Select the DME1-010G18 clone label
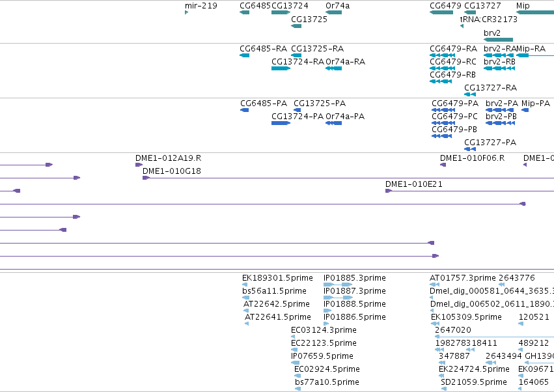Image resolution: width=554 pixels, height=392 pixels. (172, 171)
